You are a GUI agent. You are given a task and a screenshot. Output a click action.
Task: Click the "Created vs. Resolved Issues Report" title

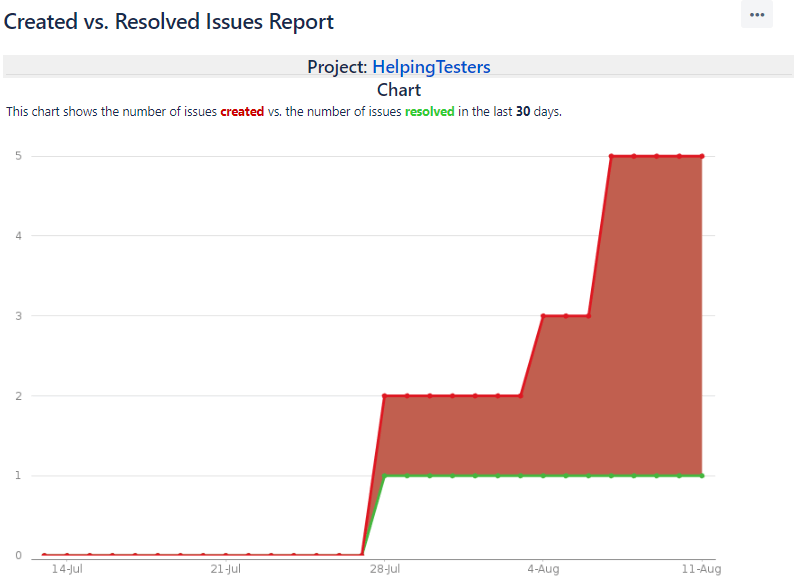click(x=169, y=21)
